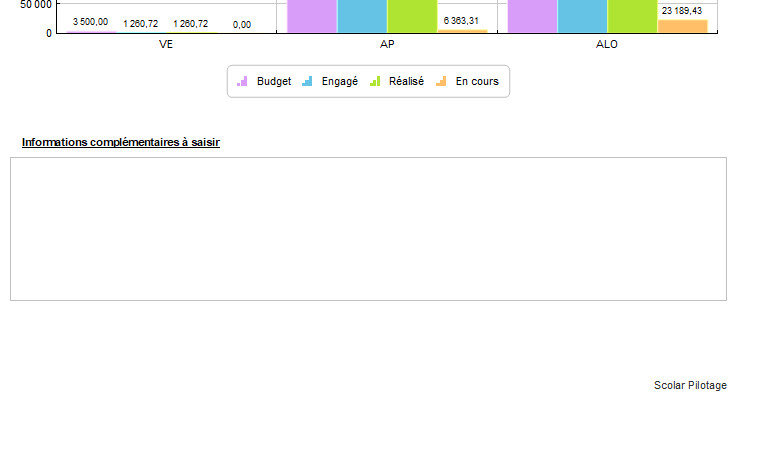765x473 pixels.
Task: Click the 3 500,00 data label for VE
Action: (90, 22)
